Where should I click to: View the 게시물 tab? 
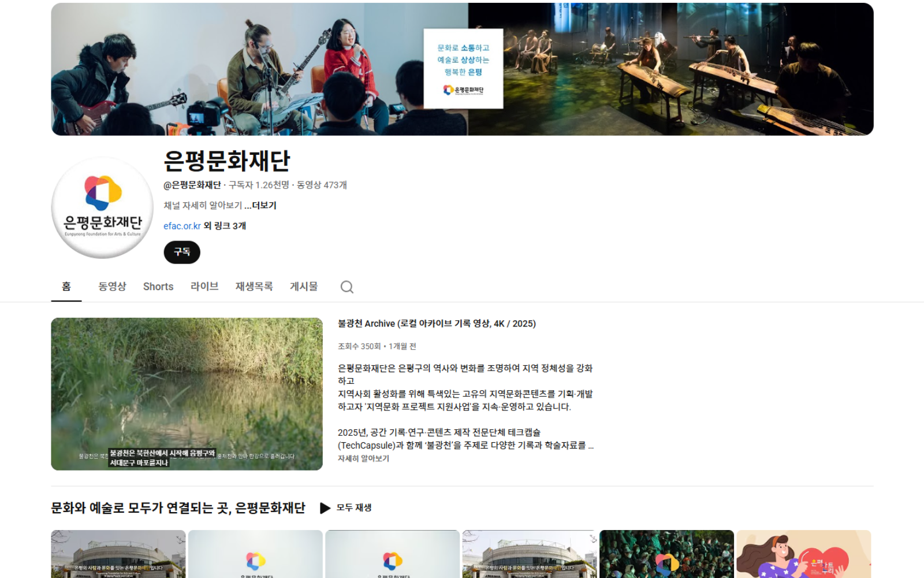click(304, 286)
